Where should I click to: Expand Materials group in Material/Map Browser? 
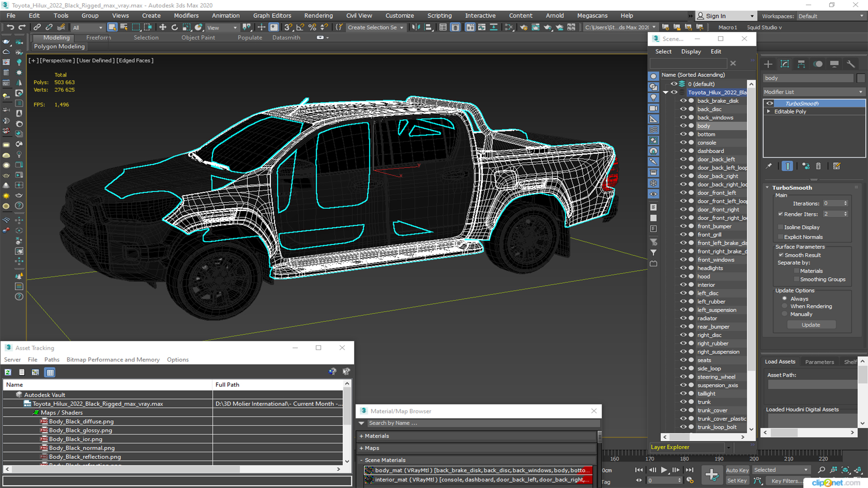(x=361, y=436)
